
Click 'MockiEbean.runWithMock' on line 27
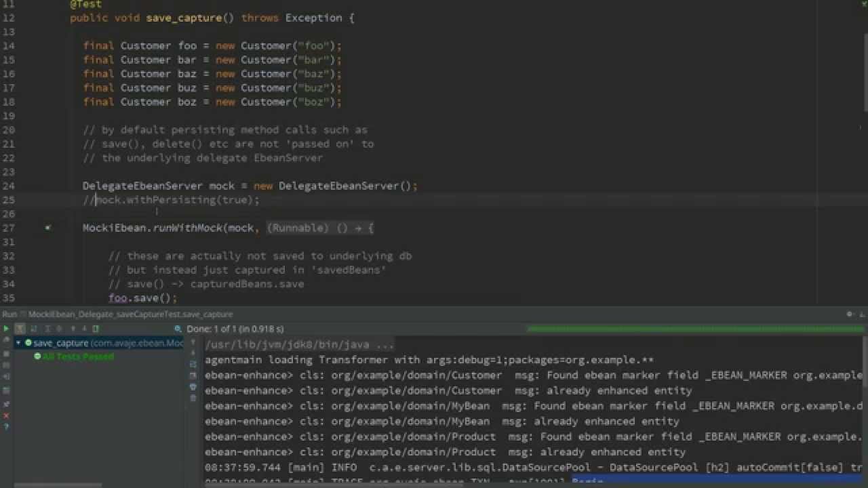153,228
